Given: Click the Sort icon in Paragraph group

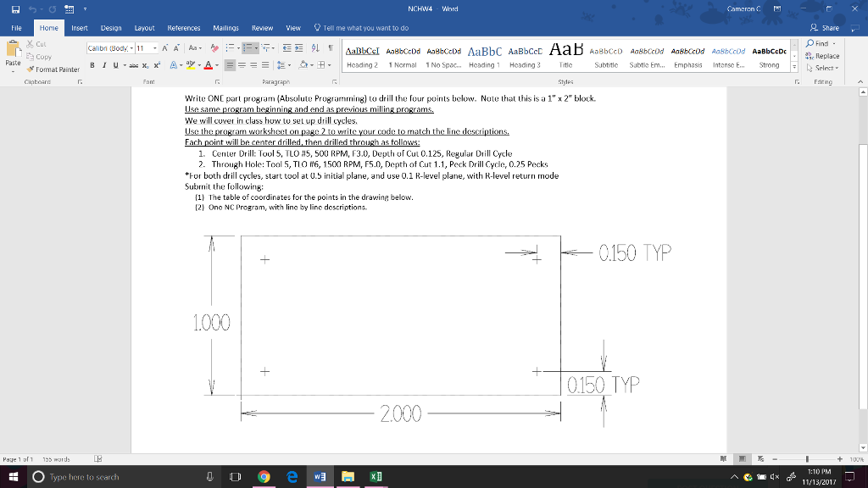Looking at the screenshot, I should [x=314, y=48].
